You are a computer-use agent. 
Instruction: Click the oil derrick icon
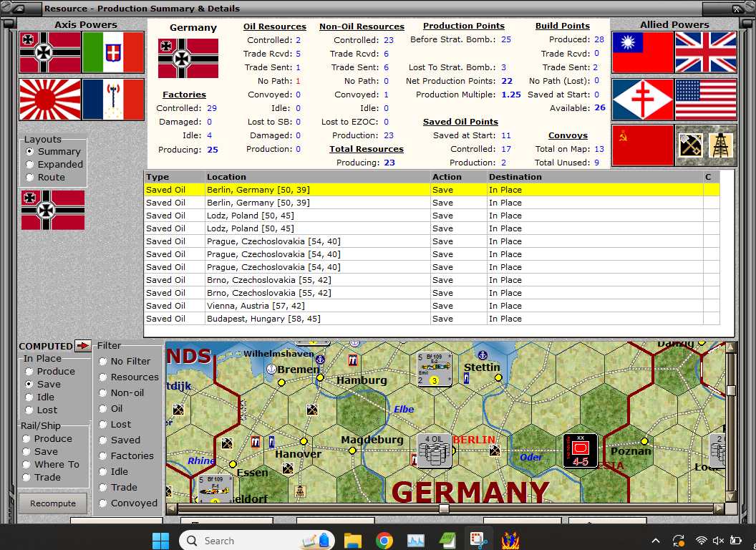pyautogui.click(x=721, y=145)
